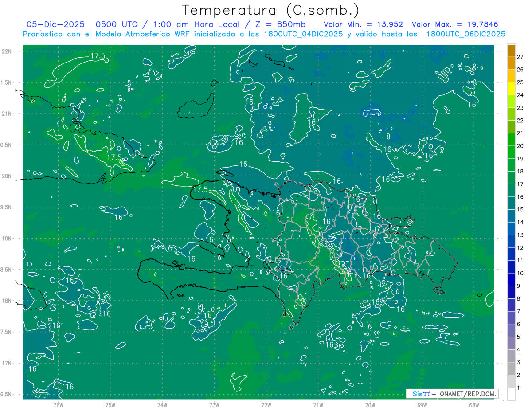Click colorbar scale label '26'
Viewport: 532px width, 411px height.
click(x=520, y=70)
